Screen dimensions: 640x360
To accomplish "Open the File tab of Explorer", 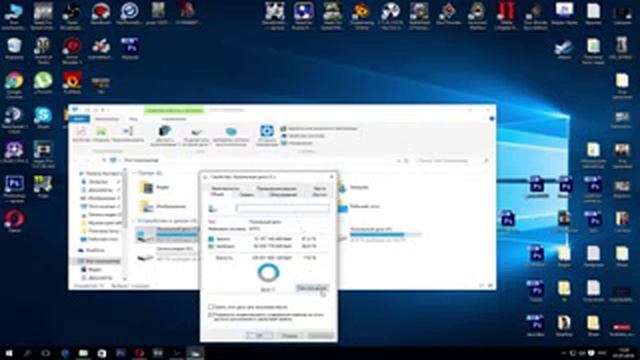I will click(x=79, y=119).
